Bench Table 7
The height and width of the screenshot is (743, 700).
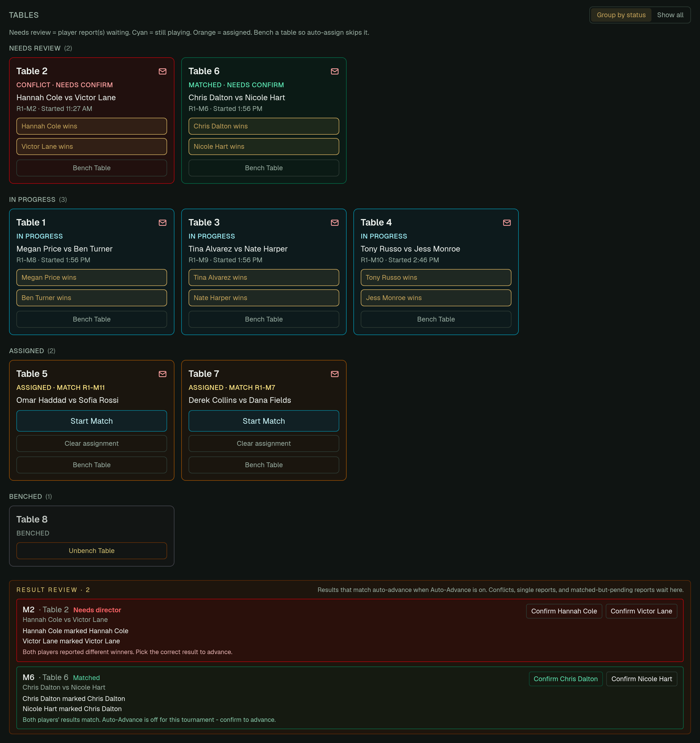(x=264, y=465)
